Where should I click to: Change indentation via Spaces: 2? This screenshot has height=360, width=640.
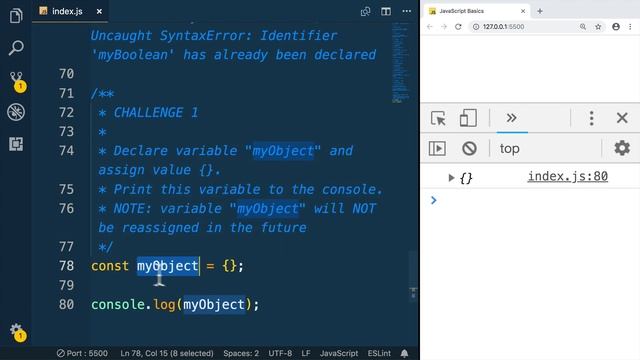coord(241,353)
